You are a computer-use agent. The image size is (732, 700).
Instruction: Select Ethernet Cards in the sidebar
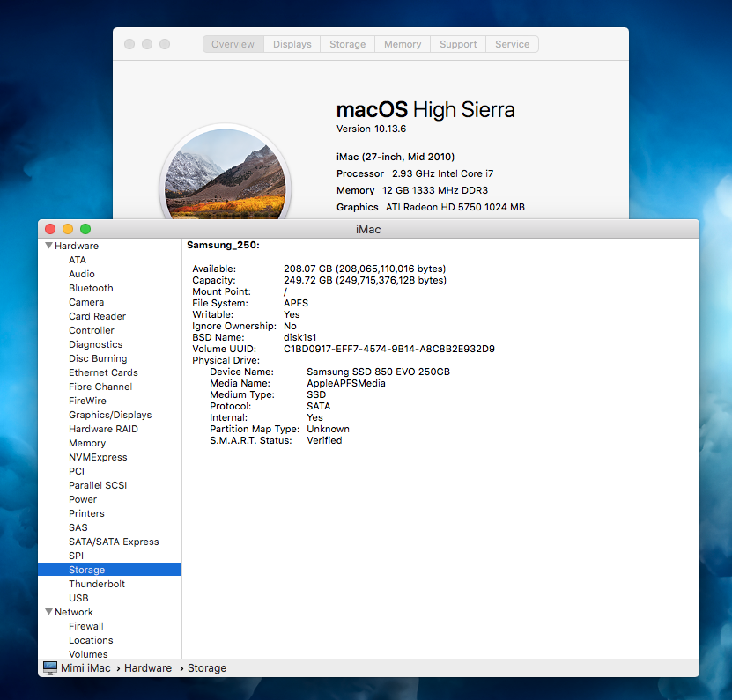103,372
